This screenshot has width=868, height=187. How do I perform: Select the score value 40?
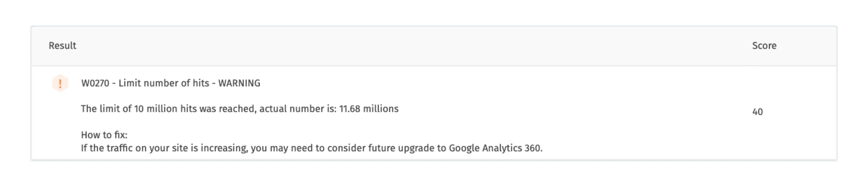pyautogui.click(x=757, y=112)
